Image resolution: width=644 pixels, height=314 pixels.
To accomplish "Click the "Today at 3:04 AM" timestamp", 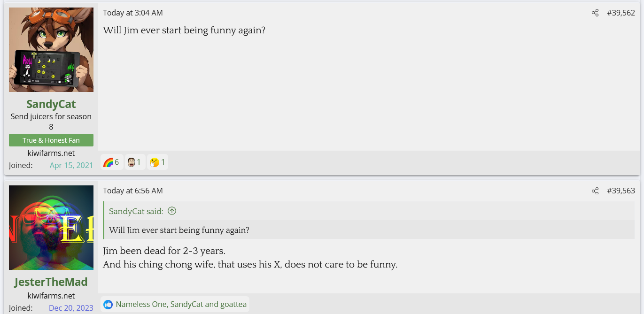I will pos(133,13).
